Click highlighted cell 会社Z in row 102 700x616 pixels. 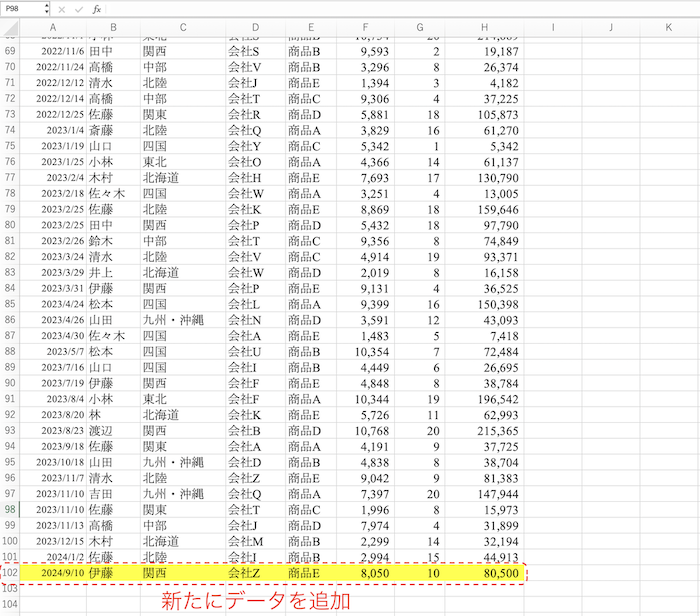point(255,573)
